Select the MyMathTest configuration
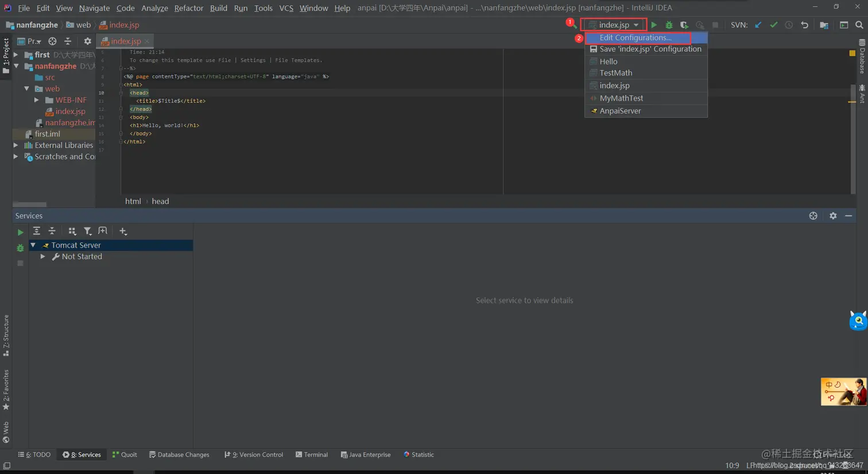Image resolution: width=868 pixels, height=474 pixels. coord(646,98)
